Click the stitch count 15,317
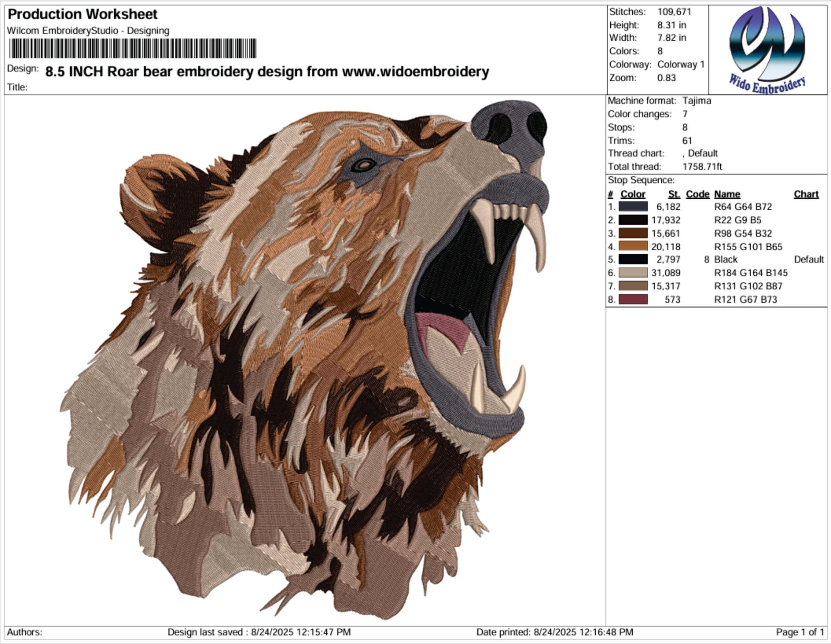 [x=665, y=286]
